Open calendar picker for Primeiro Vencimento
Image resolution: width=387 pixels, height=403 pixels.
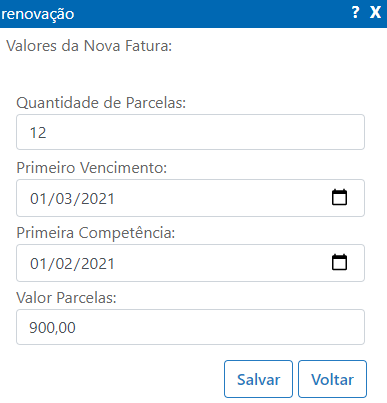pyautogui.click(x=339, y=197)
